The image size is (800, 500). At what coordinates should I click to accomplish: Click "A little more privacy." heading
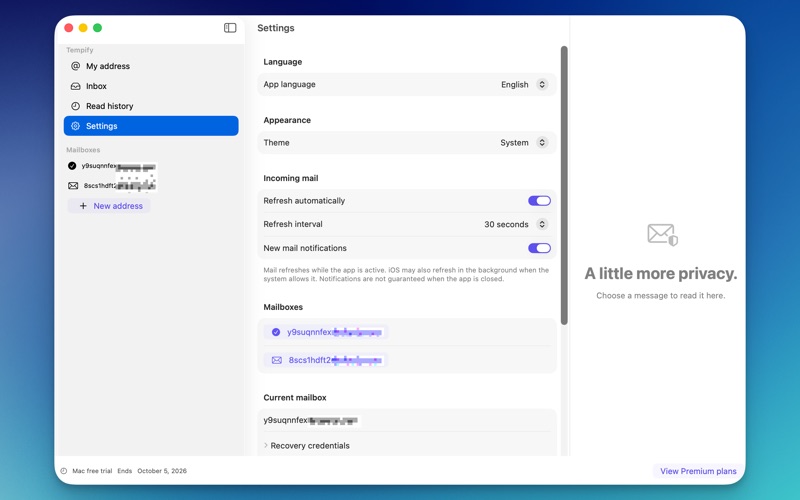661,273
